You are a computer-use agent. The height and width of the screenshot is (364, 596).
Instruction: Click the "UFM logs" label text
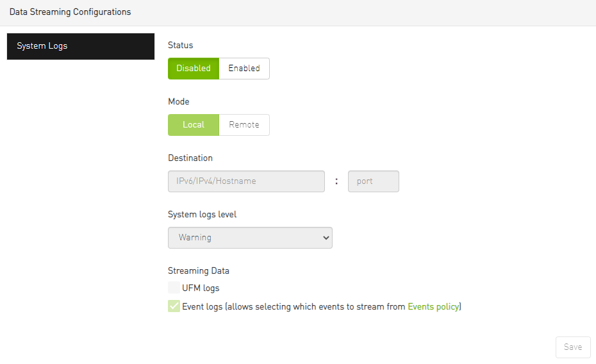pos(201,288)
